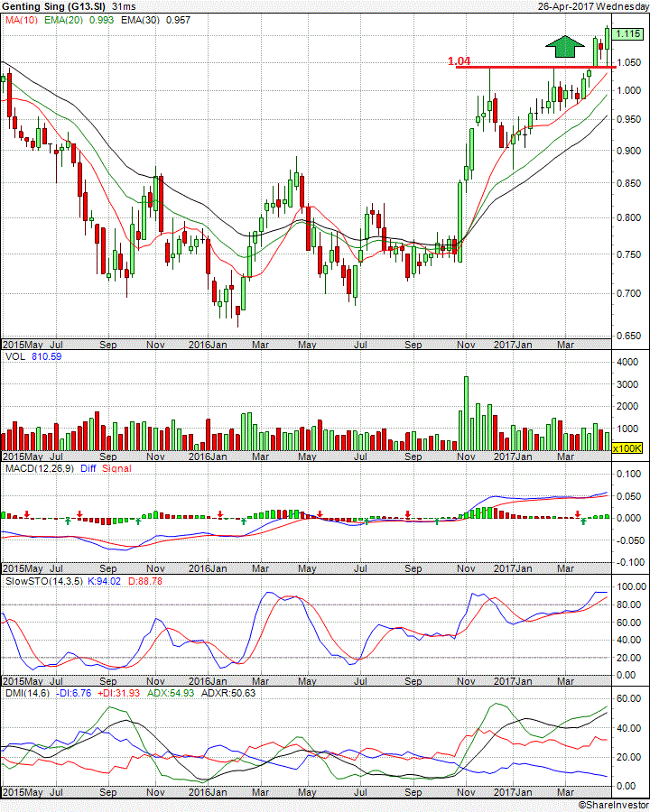The width and height of the screenshot is (650, 812).
Task: Click the -DI:6.76 value
Action: coord(72,693)
